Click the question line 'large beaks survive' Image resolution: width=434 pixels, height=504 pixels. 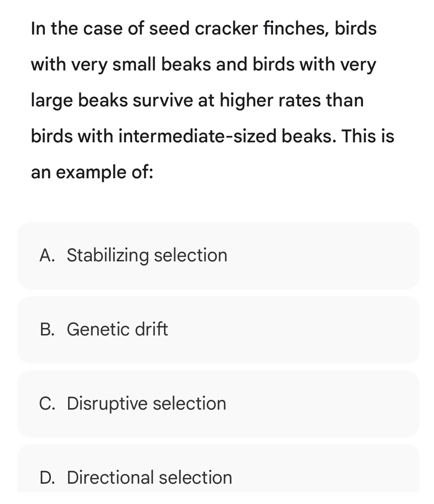click(x=197, y=100)
